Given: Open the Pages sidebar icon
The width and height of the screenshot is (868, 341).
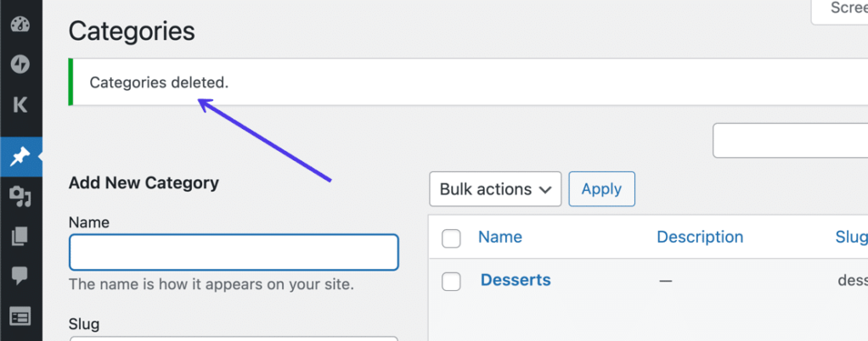Looking at the screenshot, I should pos(20,237).
